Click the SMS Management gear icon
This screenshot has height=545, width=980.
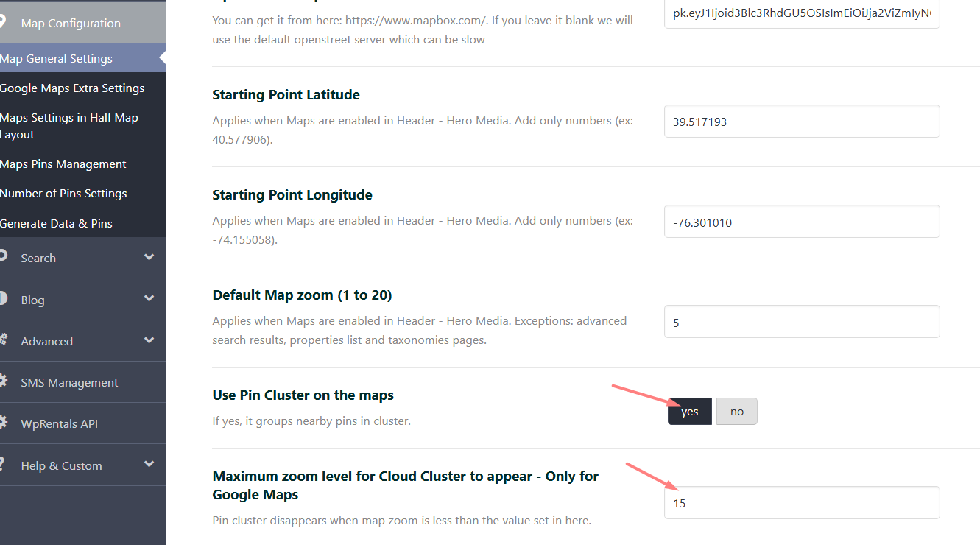click(x=3, y=381)
